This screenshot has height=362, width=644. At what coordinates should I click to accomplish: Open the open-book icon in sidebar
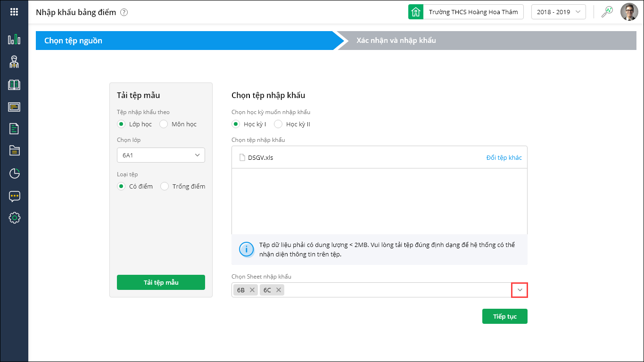pos(14,85)
